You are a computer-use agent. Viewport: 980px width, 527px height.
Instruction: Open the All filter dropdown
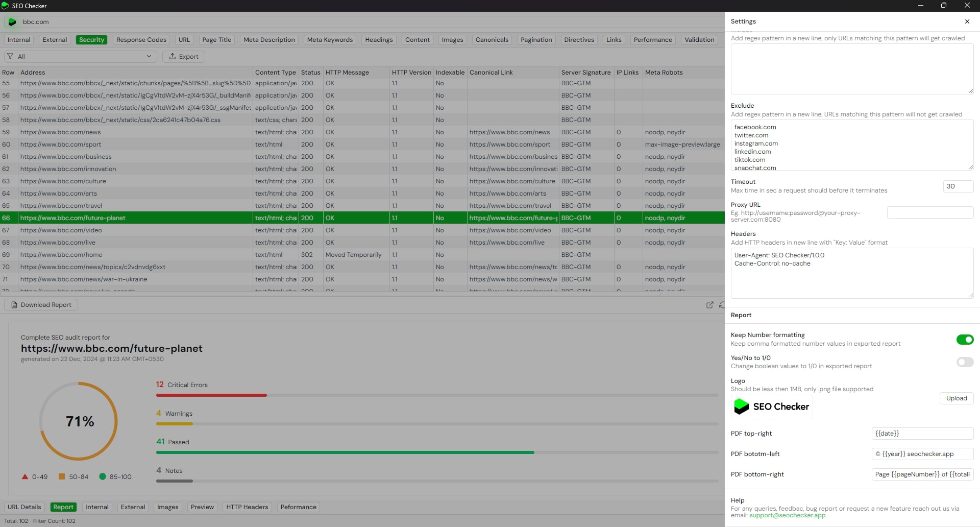81,56
